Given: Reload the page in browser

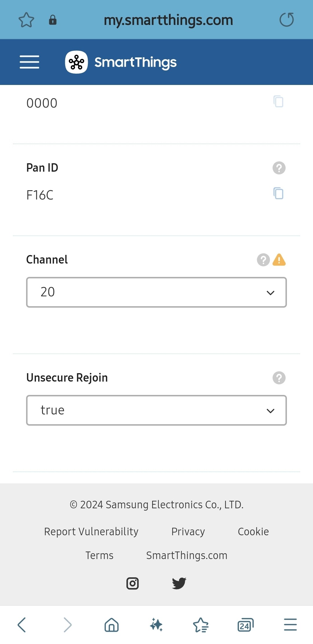Looking at the screenshot, I should tap(287, 20).
